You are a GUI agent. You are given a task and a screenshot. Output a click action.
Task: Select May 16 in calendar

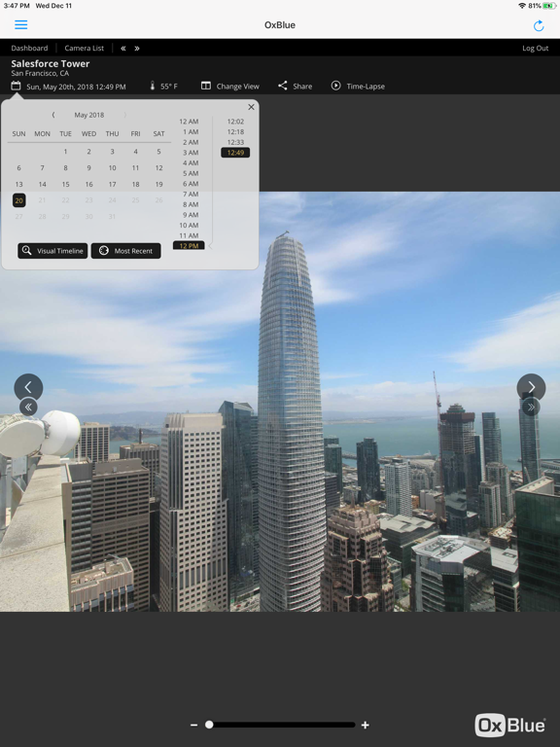click(x=89, y=185)
